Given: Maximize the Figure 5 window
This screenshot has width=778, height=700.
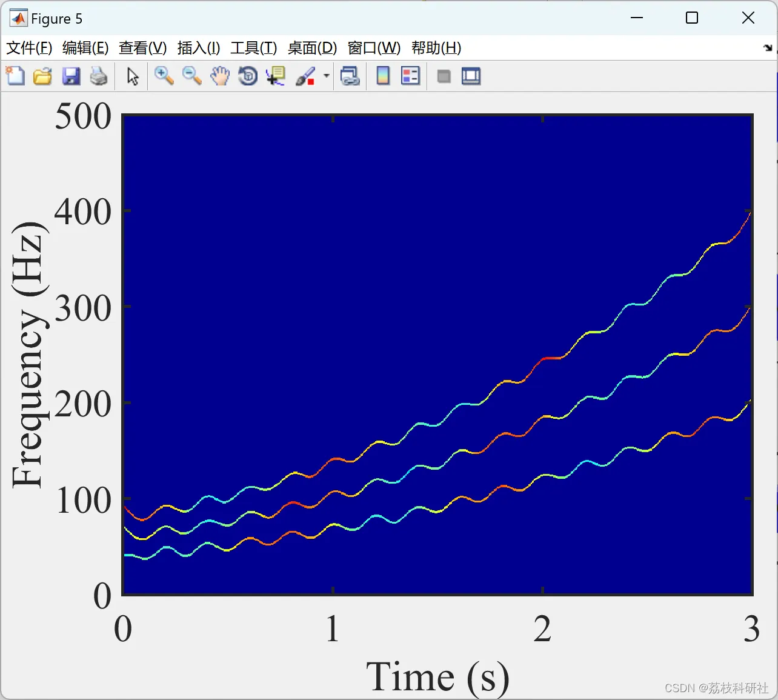Looking at the screenshot, I should (x=692, y=18).
